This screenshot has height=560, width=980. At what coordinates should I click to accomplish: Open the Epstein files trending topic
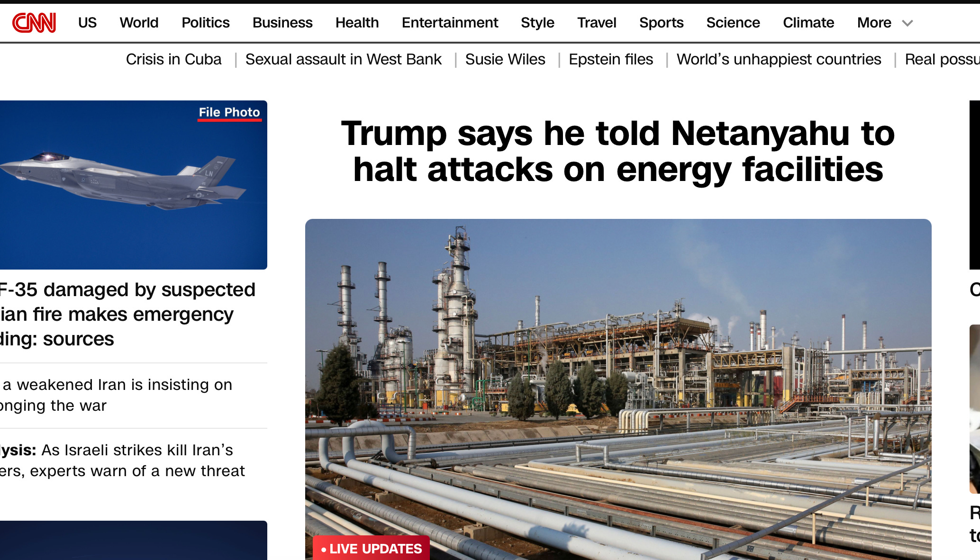click(x=611, y=59)
